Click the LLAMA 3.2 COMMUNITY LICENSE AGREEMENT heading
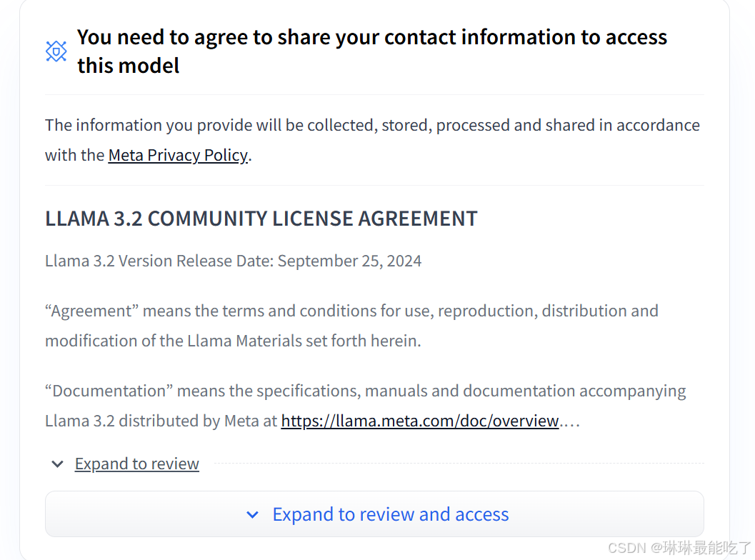755x560 pixels. click(x=261, y=219)
